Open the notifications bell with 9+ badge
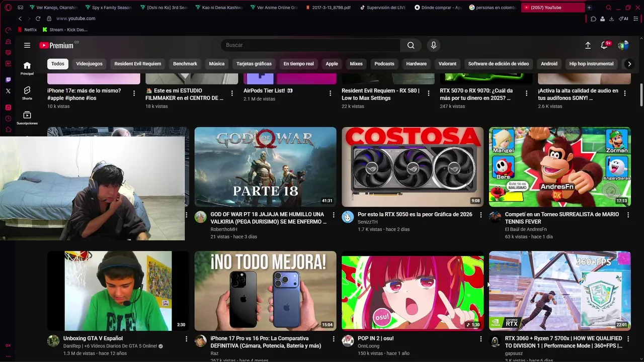This screenshot has height=362, width=644. point(605,45)
